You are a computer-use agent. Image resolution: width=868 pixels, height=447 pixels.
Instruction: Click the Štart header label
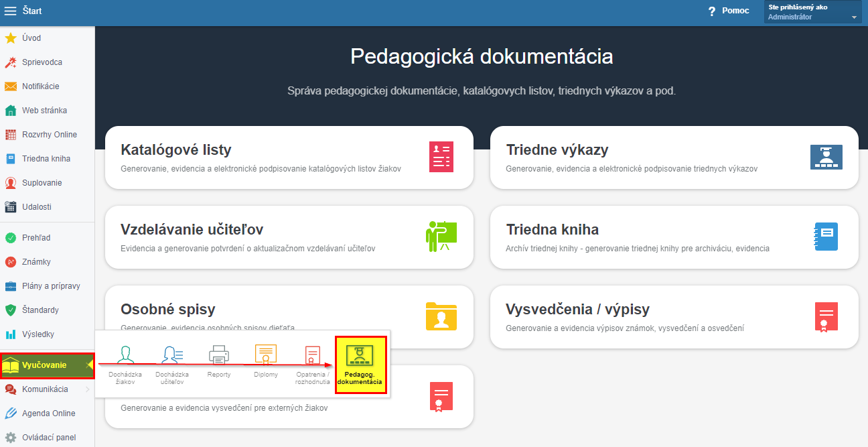click(32, 11)
